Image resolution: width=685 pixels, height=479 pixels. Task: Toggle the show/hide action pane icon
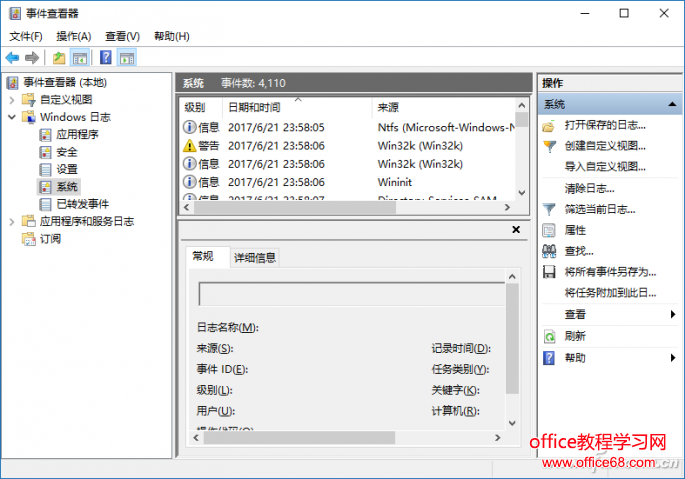[127, 58]
